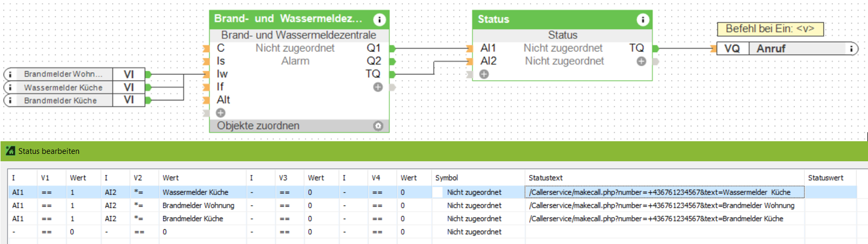Click the Objekte zuordnen button
868x244 pixels.
(x=258, y=126)
